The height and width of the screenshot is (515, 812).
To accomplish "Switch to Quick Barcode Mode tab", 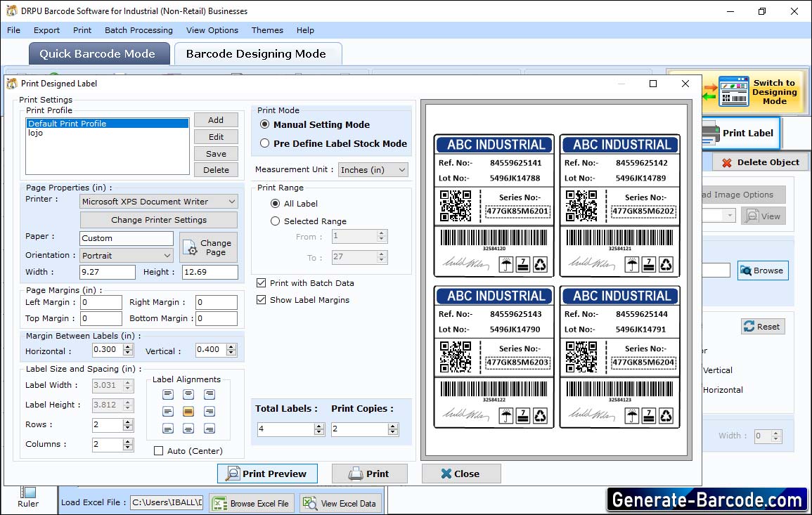I will (99, 54).
